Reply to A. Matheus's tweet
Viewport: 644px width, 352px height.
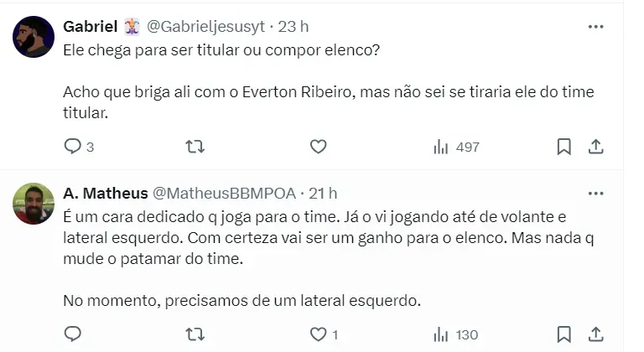coord(73,334)
